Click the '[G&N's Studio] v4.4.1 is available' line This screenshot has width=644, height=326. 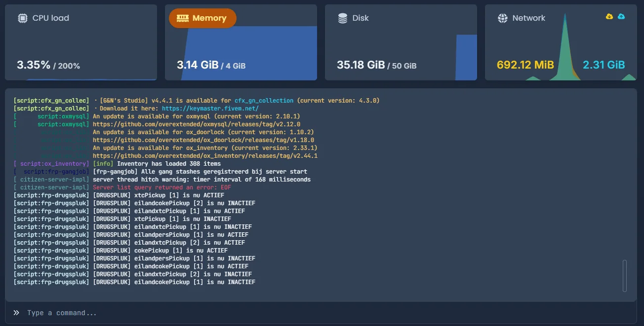236,101
